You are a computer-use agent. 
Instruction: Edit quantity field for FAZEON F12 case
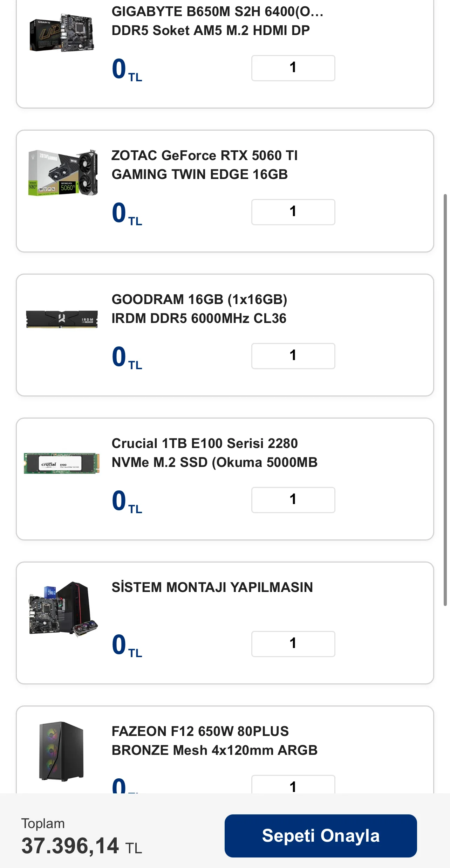click(293, 785)
